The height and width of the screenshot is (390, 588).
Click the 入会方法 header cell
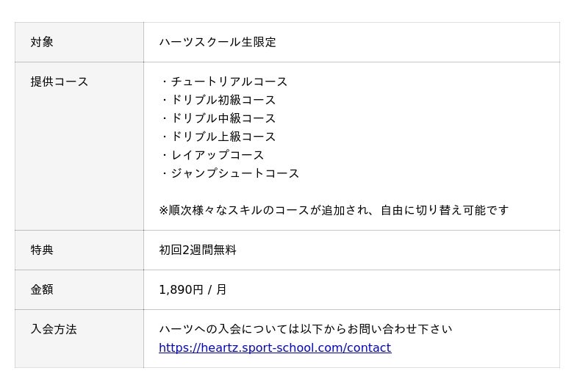tap(79, 339)
